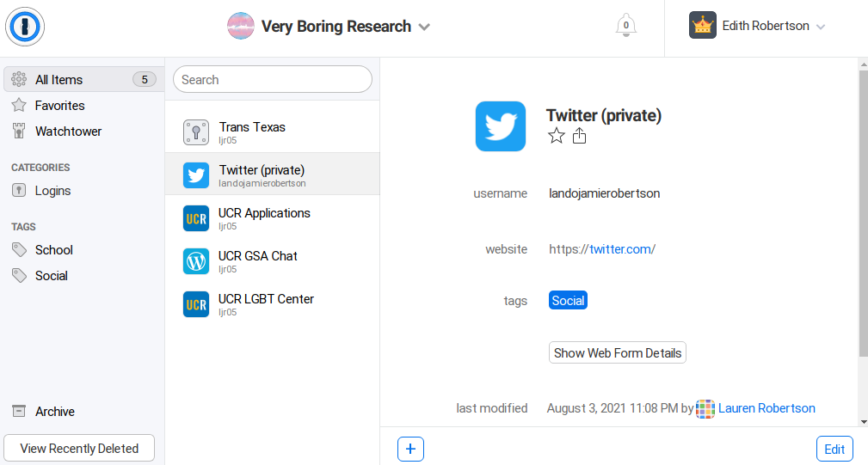Click the blue Social tag badge

(568, 300)
